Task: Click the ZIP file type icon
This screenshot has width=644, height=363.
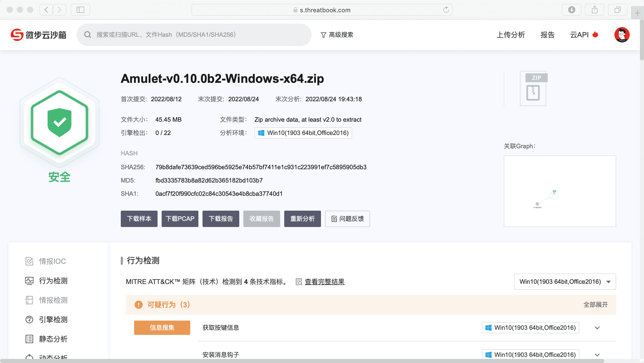Action: (534, 88)
